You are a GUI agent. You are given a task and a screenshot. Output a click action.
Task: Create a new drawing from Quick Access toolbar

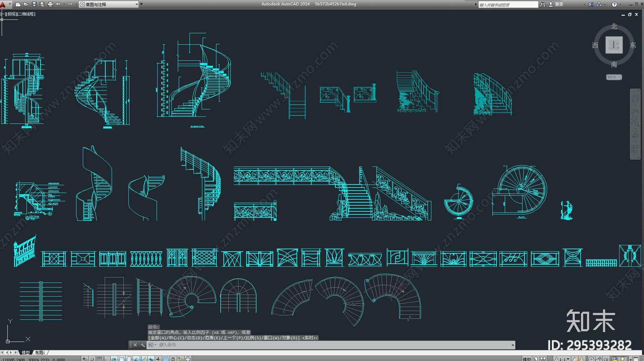point(18,4)
